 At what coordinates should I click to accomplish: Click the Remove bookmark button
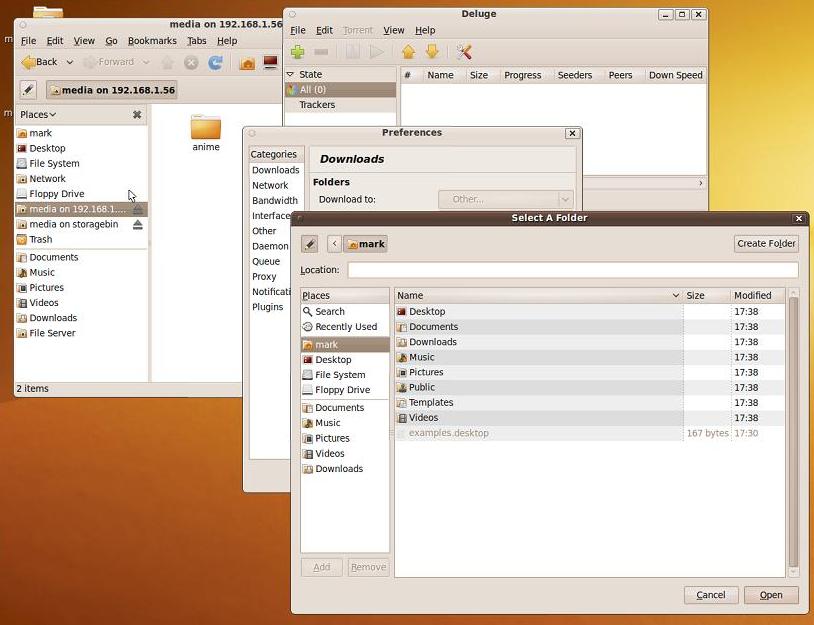tap(368, 568)
